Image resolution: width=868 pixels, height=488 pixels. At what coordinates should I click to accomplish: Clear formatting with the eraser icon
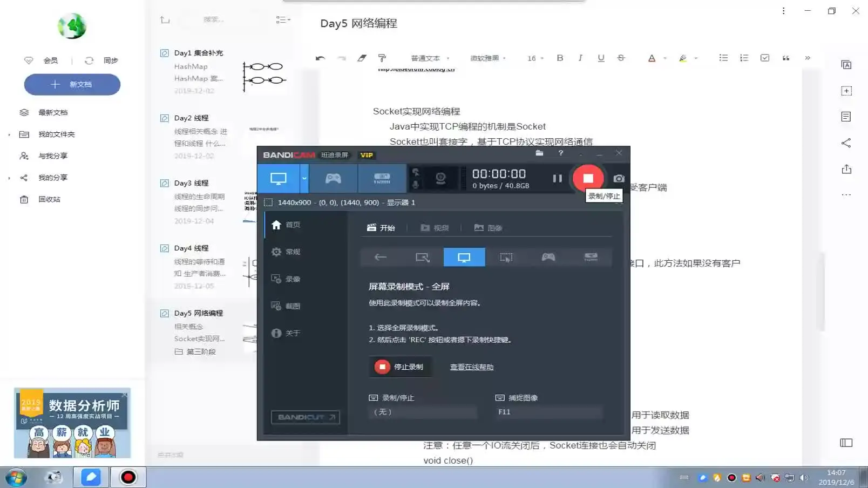coord(362,58)
